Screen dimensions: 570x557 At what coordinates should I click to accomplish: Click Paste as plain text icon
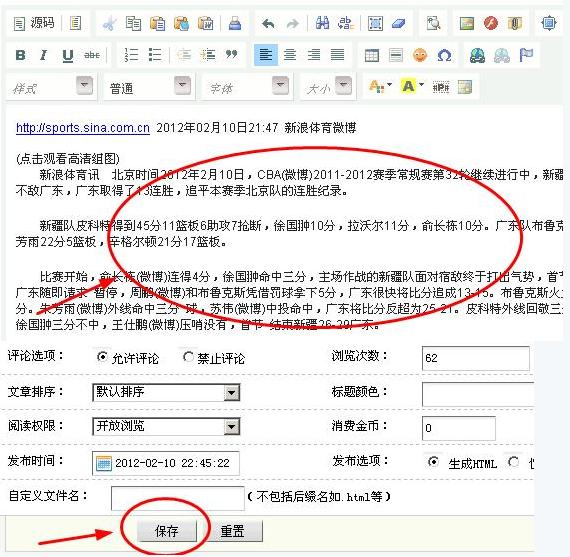(181, 24)
